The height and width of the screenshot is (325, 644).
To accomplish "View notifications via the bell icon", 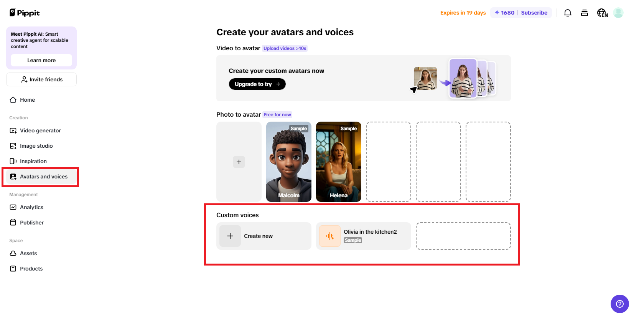I will coord(567,13).
